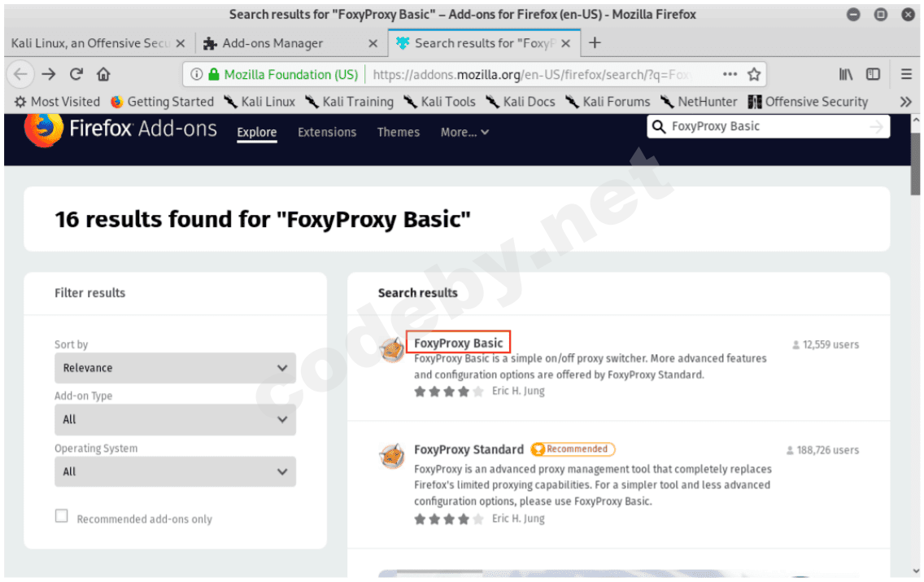Screen dimensions: 924x582
Task: Open the Firefox hamburger menu
Action: click(906, 74)
